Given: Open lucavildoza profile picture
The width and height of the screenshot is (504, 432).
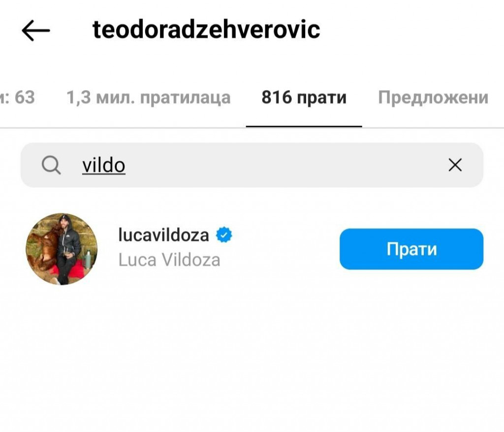Looking at the screenshot, I should (62, 249).
